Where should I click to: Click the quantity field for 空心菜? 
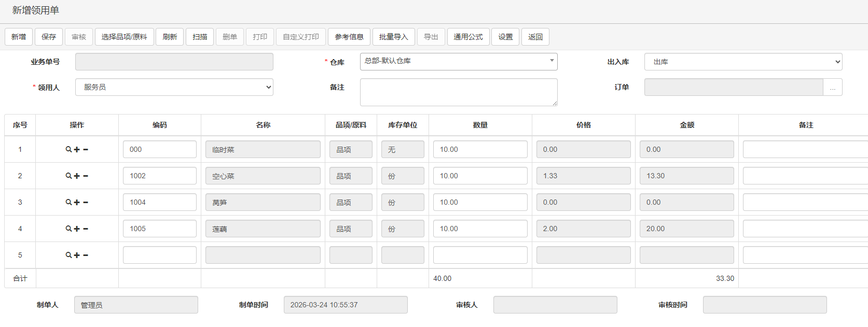point(479,176)
